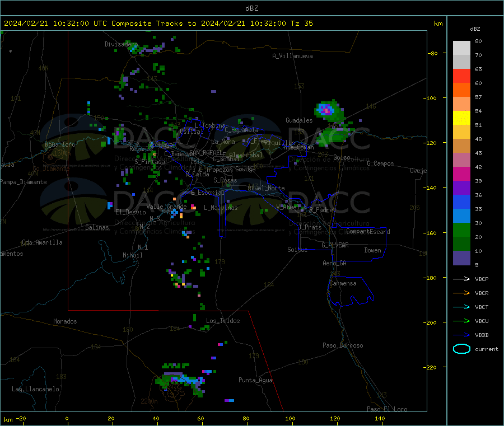Click the cyan VBCT arrow legend icon

(x=461, y=307)
